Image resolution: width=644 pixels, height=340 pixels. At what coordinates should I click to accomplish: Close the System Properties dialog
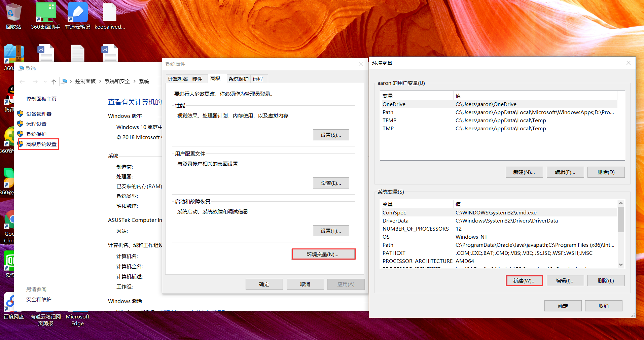(x=361, y=64)
